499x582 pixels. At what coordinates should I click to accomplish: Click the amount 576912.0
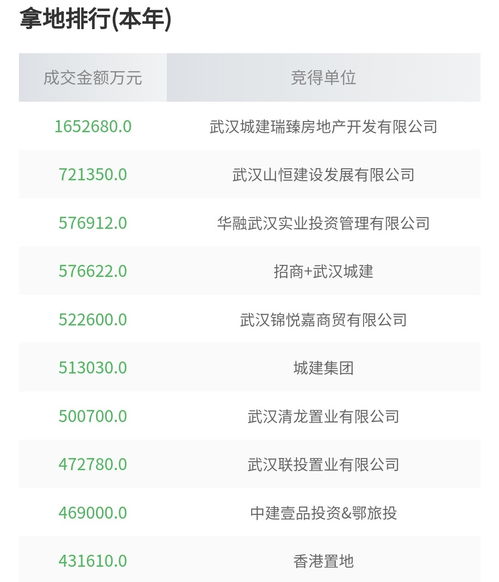click(93, 223)
